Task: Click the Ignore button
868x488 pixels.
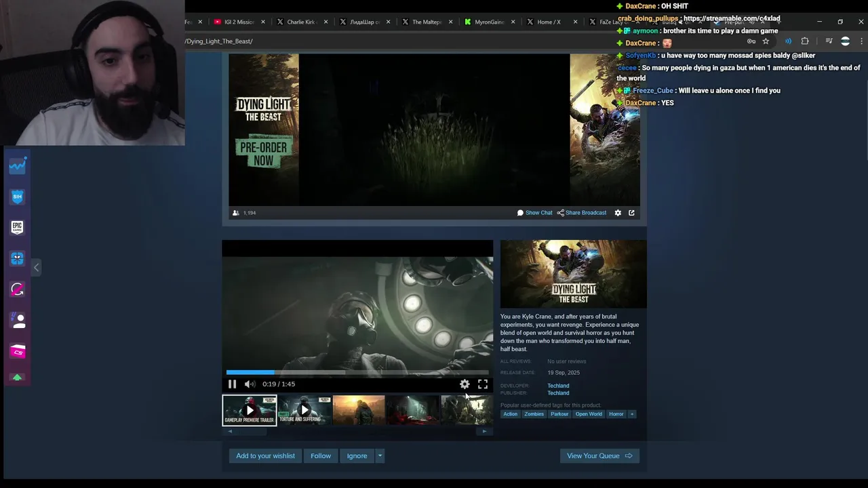Action: (x=357, y=456)
